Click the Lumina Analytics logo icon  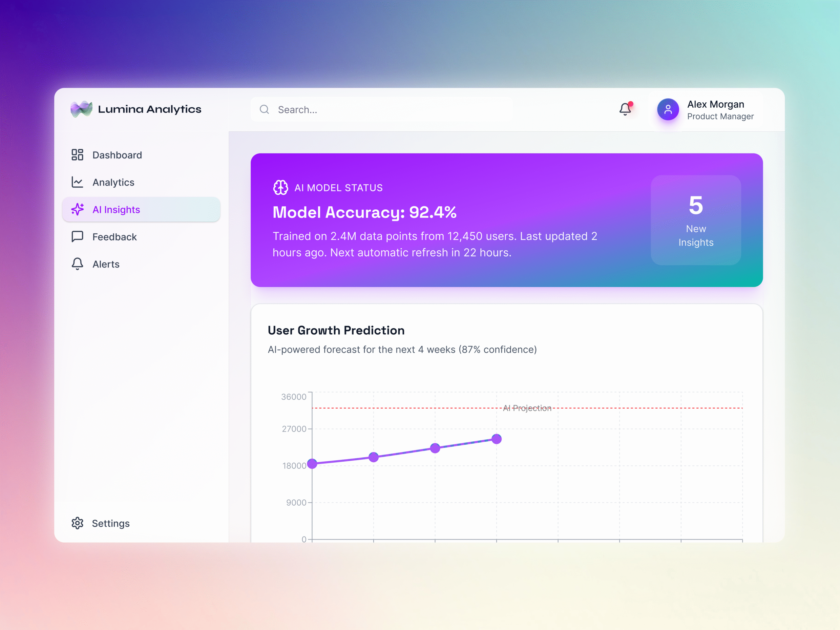81,109
